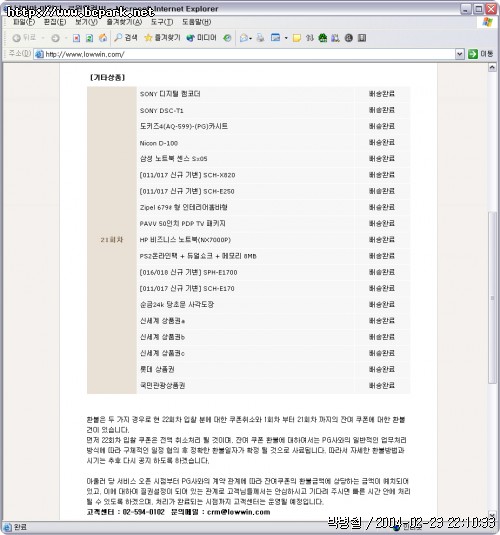Viewport: 500px width, 535px height.
Task: Click the scroll down arrow
Action: click(492, 515)
